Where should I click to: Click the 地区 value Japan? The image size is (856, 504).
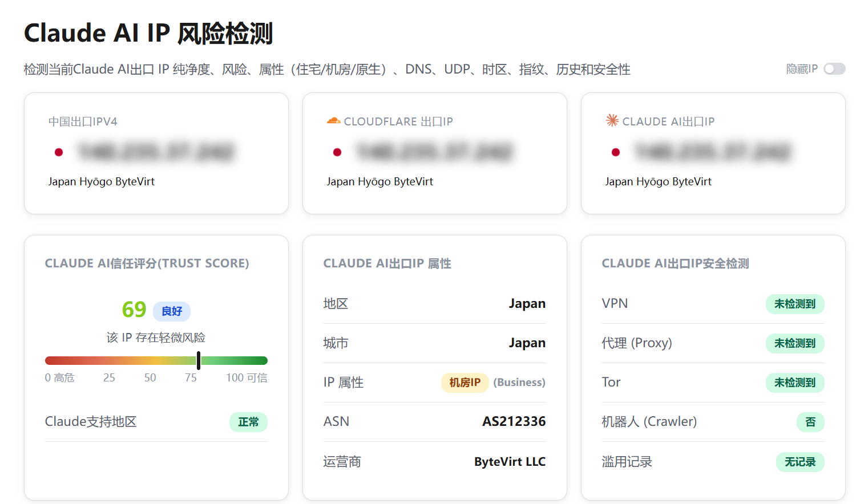527,304
